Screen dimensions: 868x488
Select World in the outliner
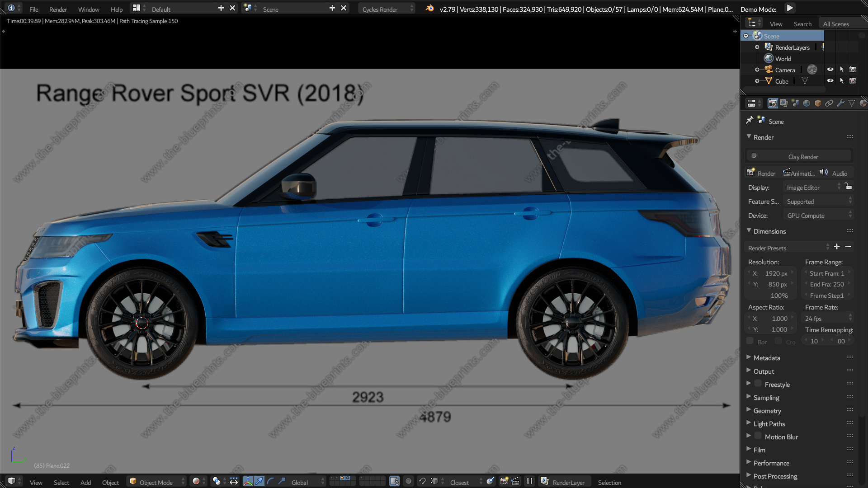click(783, 59)
